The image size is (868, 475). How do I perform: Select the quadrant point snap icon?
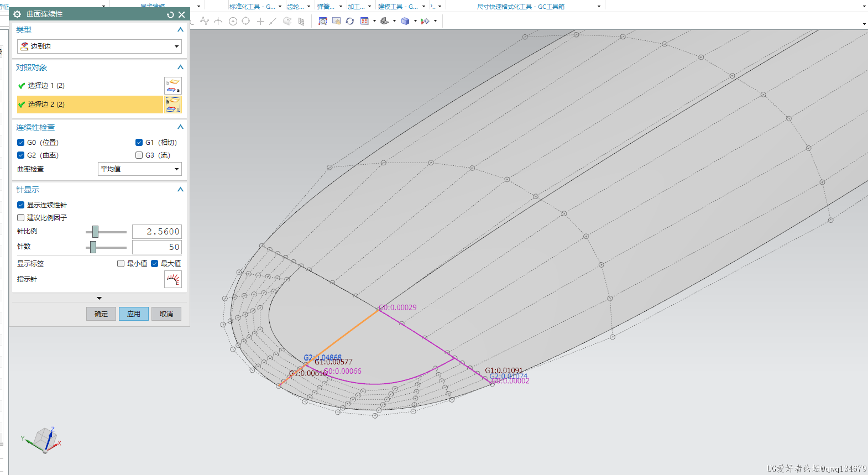click(x=246, y=21)
